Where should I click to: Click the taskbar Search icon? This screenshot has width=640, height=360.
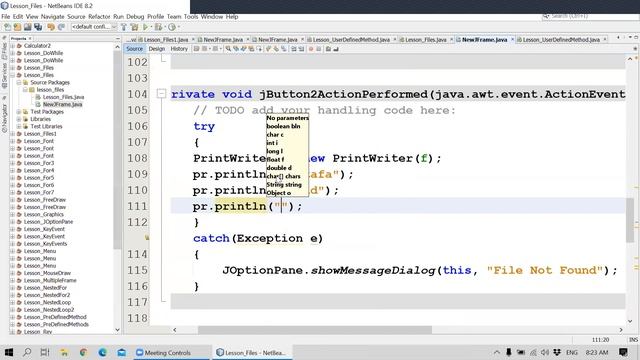pyautogui.click(x=27, y=352)
